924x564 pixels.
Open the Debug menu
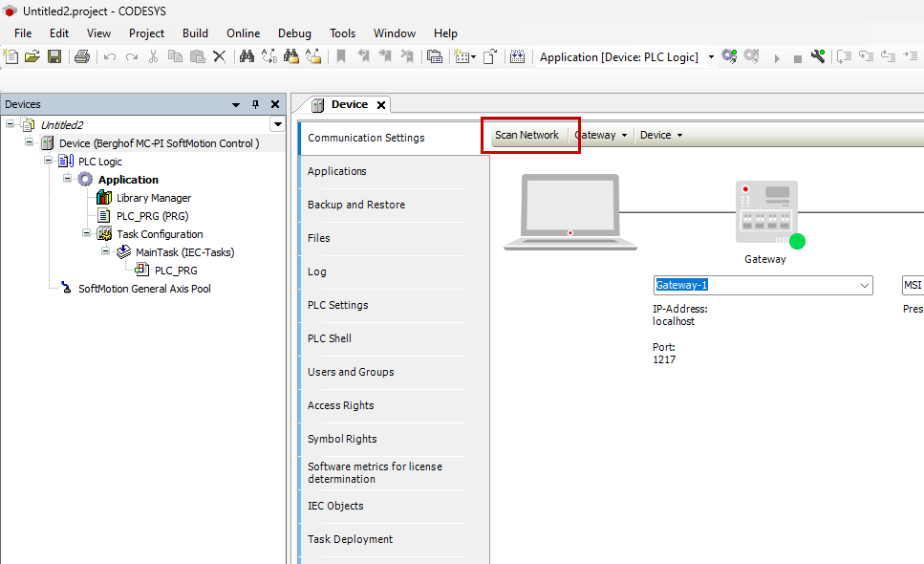pyautogui.click(x=294, y=33)
